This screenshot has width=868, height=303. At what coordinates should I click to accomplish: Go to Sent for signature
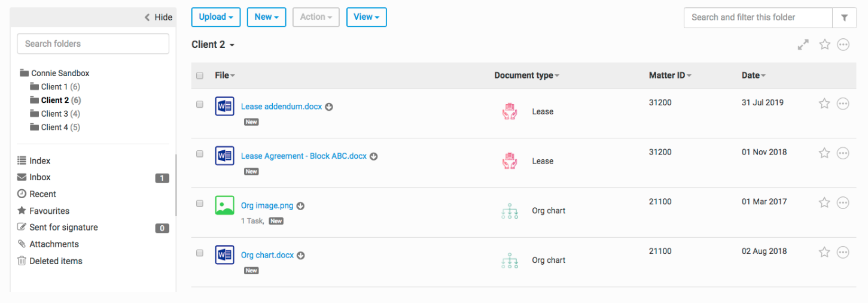[63, 228]
